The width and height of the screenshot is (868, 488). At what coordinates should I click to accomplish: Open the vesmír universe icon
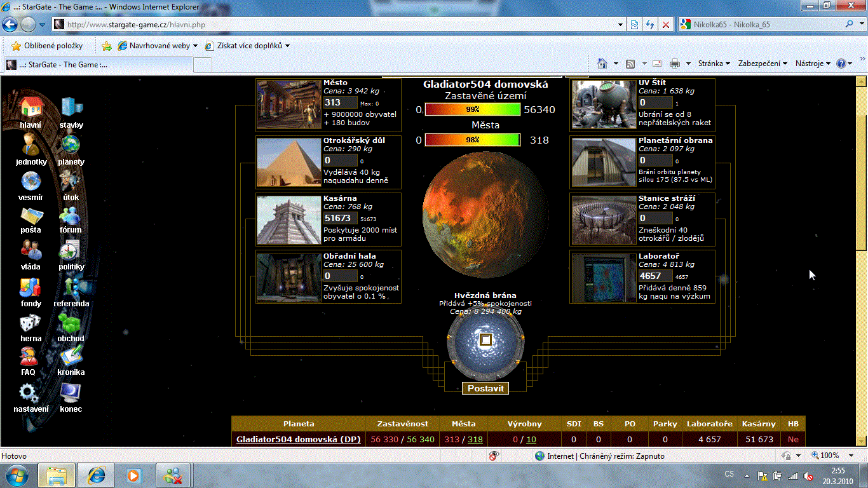coord(31,181)
